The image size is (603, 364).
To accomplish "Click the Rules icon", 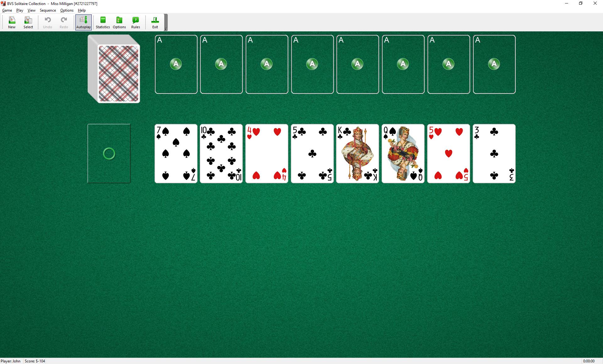I will tap(136, 22).
